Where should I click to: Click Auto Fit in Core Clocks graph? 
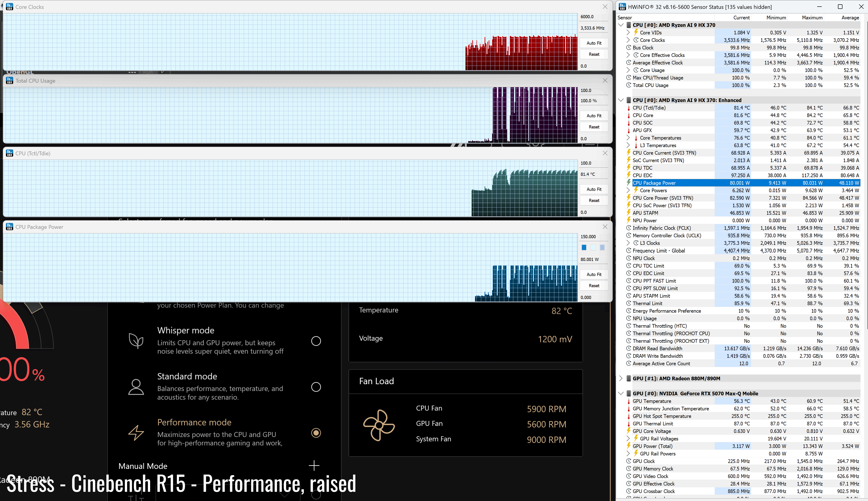[x=594, y=43]
